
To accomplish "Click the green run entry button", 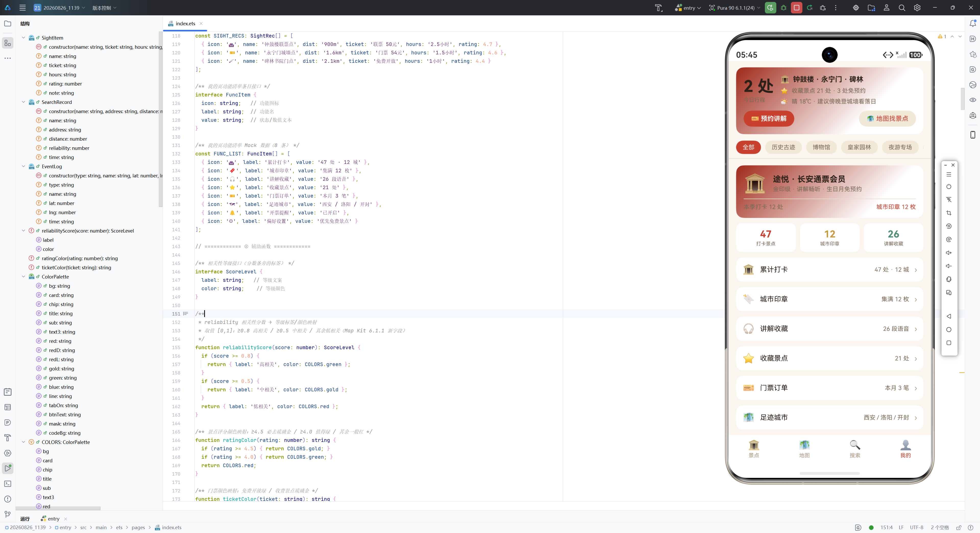I will click(770, 8).
